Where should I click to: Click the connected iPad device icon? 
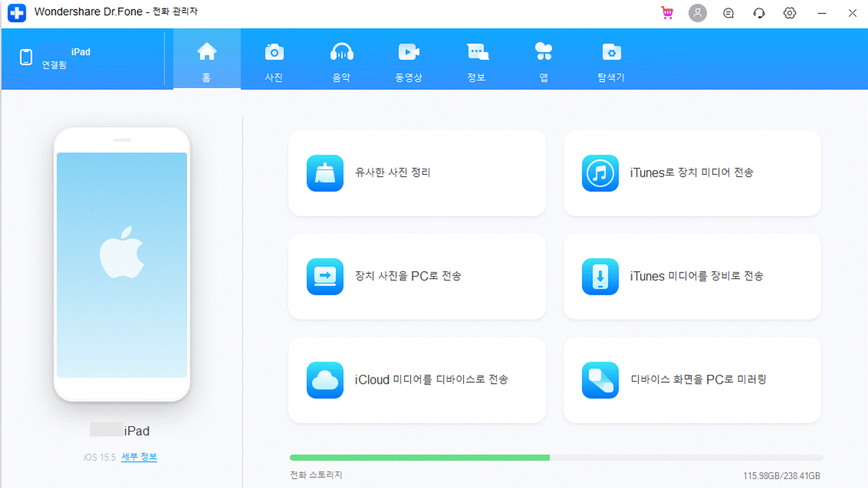[x=26, y=57]
